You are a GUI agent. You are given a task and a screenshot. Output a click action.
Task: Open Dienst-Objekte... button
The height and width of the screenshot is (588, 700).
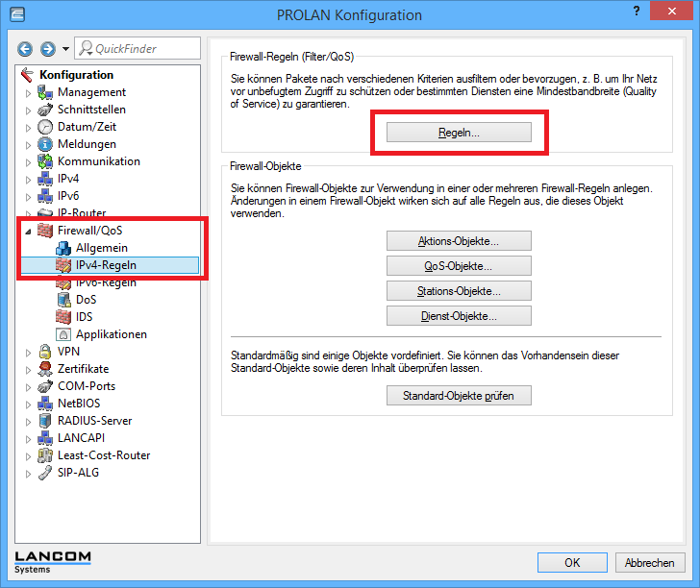coord(459,316)
